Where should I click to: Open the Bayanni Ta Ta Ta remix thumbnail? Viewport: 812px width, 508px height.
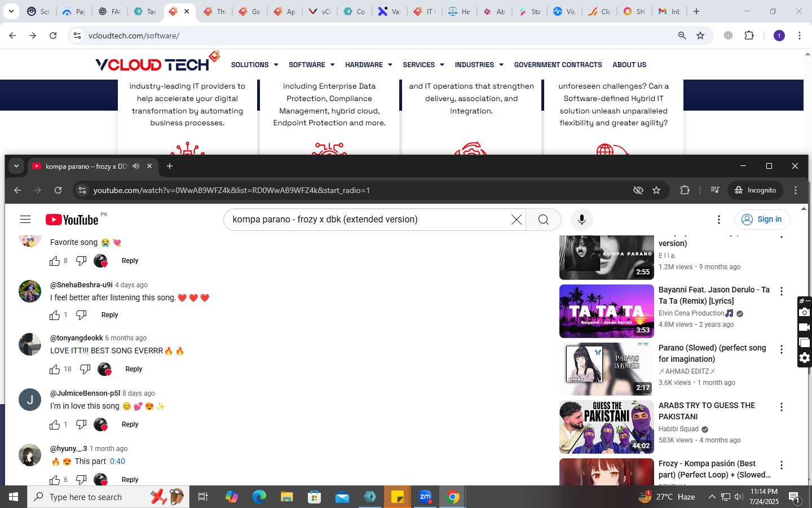(606, 311)
